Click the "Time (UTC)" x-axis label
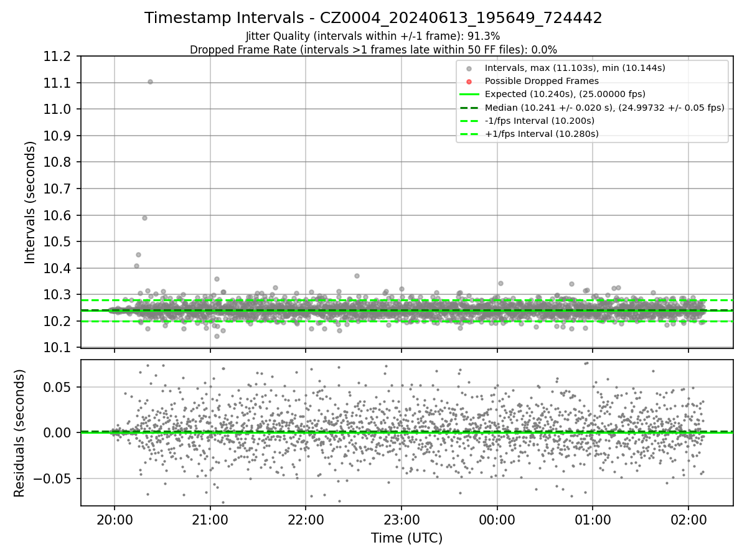The height and width of the screenshot is (560, 747). pyautogui.click(x=407, y=538)
